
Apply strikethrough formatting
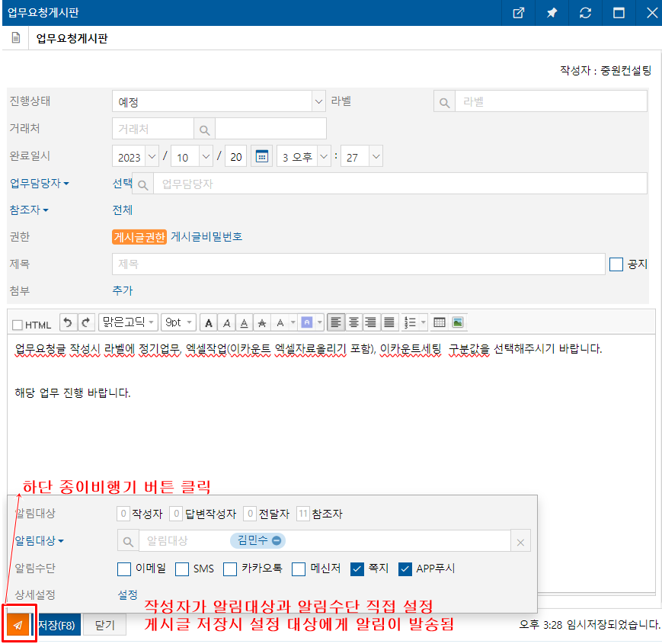tap(262, 323)
